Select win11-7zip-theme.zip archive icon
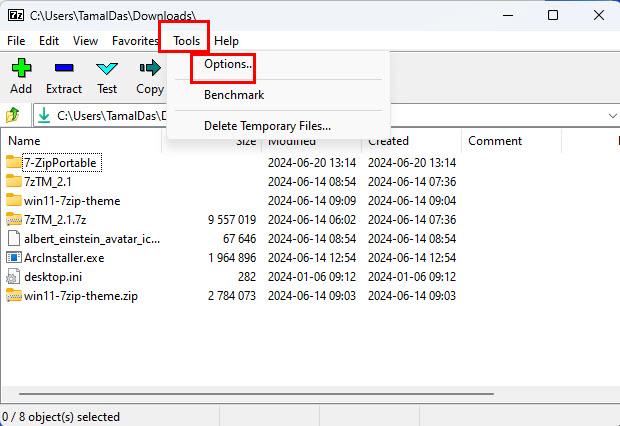This screenshot has width=620, height=426. [13, 295]
